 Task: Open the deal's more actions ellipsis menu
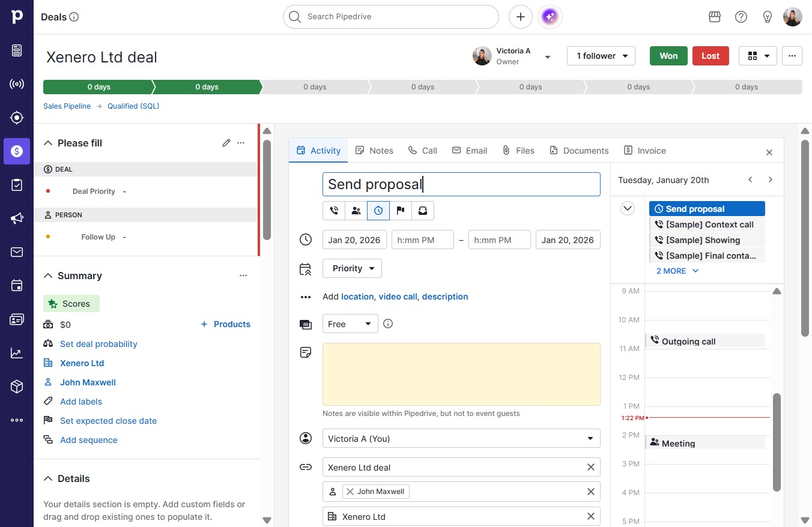coord(792,56)
